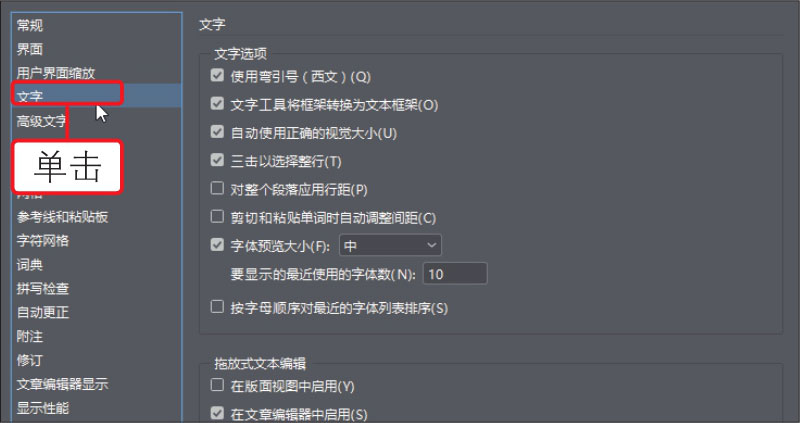This screenshot has width=800, height=423.
Task: Open the 高级文字 category
Action: coord(42,121)
